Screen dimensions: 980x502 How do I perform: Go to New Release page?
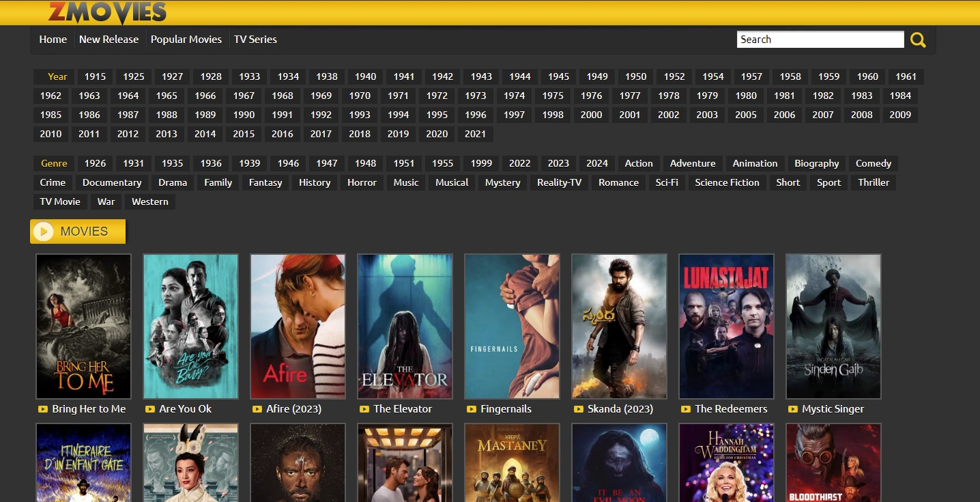coord(109,40)
